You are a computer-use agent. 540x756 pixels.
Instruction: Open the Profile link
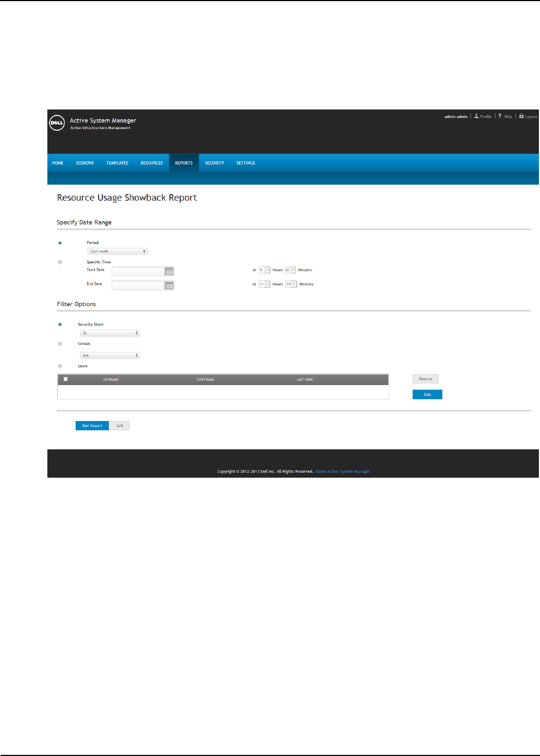pyautogui.click(x=486, y=117)
